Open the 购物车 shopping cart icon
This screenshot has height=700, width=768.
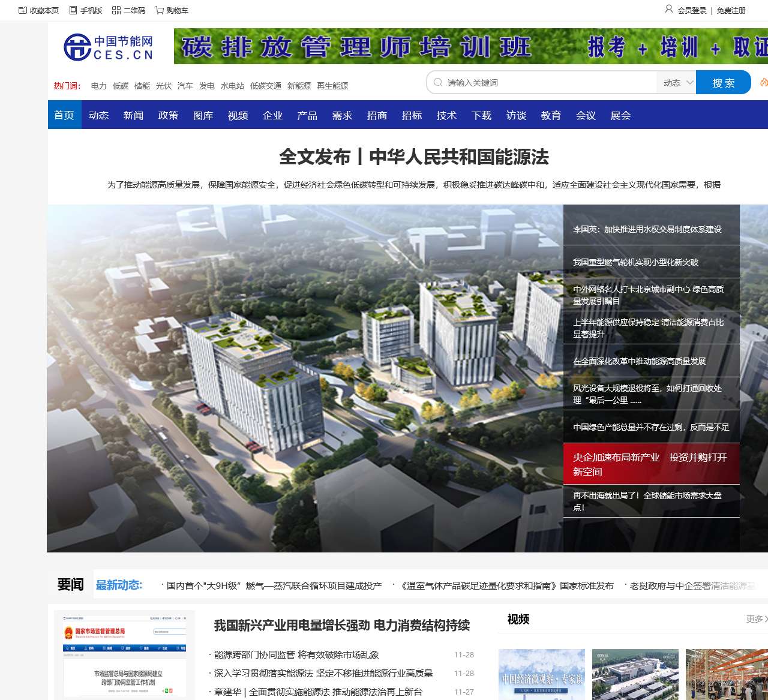pos(160,10)
